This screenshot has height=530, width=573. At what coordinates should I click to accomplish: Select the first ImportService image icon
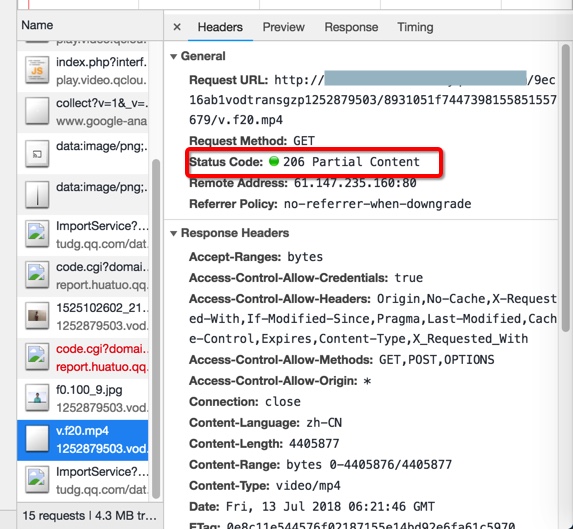(x=37, y=234)
